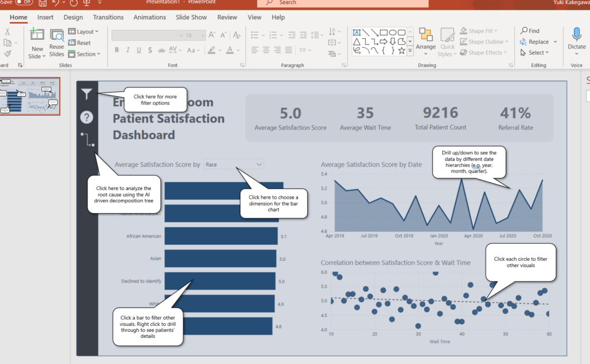
Task: Click the Select button in Editing group
Action: coord(536,52)
